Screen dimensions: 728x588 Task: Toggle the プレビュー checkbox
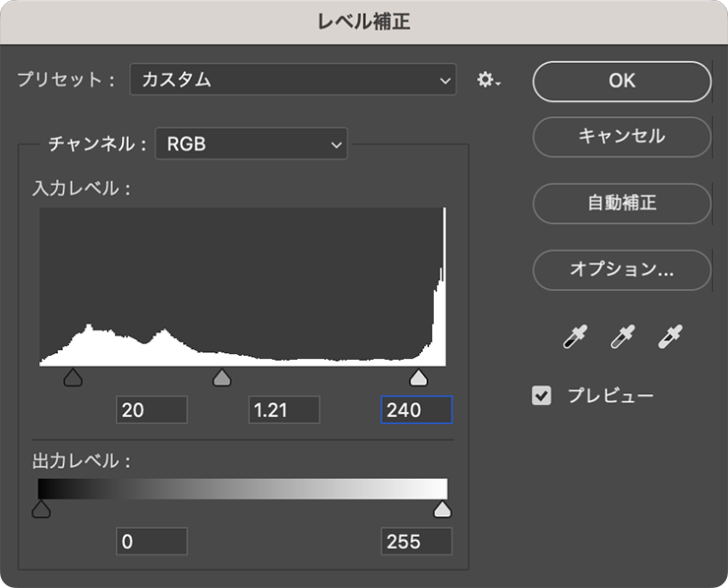tap(541, 396)
